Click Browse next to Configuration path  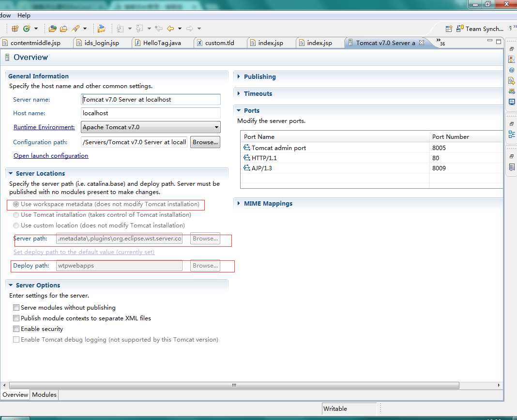tap(205, 142)
